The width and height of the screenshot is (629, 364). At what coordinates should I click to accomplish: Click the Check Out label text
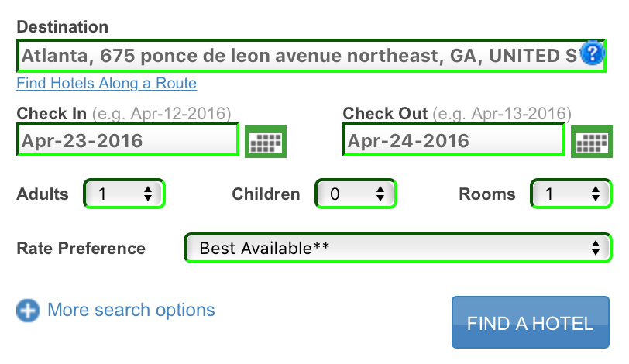(x=385, y=114)
